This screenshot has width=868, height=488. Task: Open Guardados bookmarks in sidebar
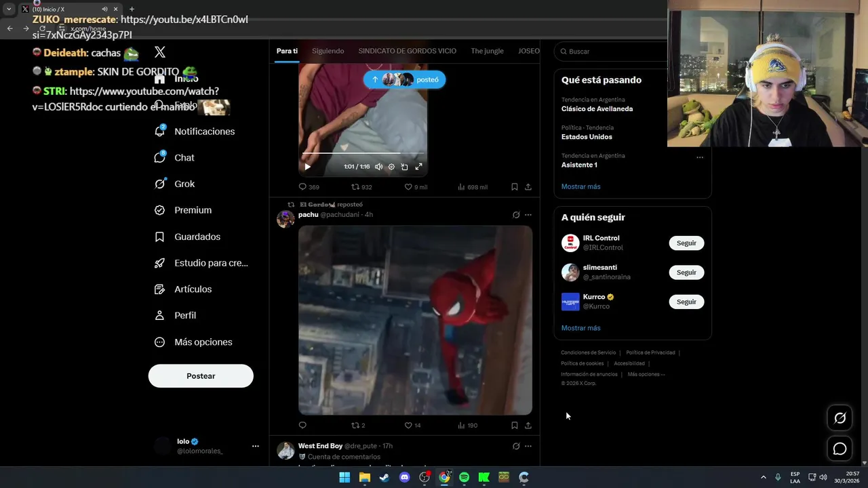coord(187,237)
